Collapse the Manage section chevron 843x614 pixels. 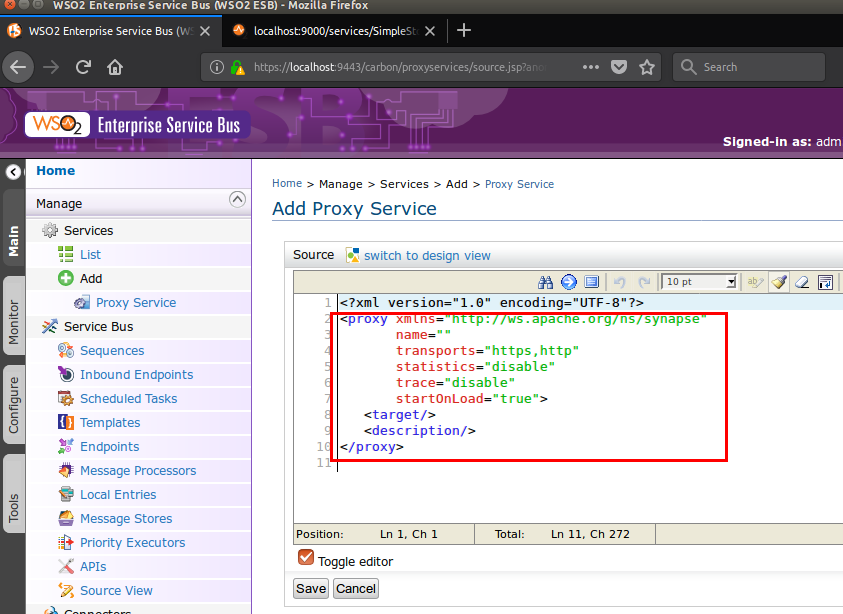click(237, 200)
